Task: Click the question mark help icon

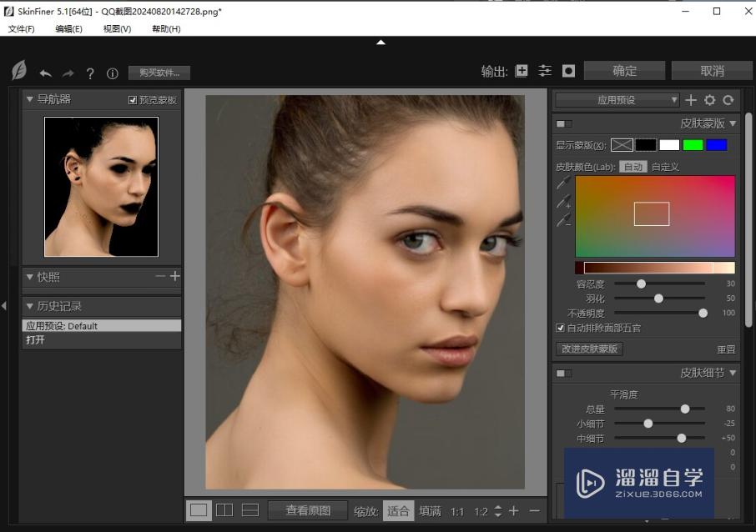Action: click(90, 73)
